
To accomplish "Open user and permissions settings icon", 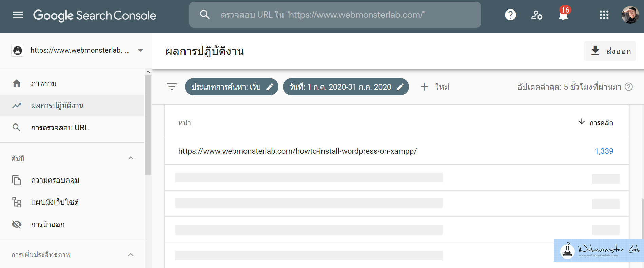I will coord(536,15).
